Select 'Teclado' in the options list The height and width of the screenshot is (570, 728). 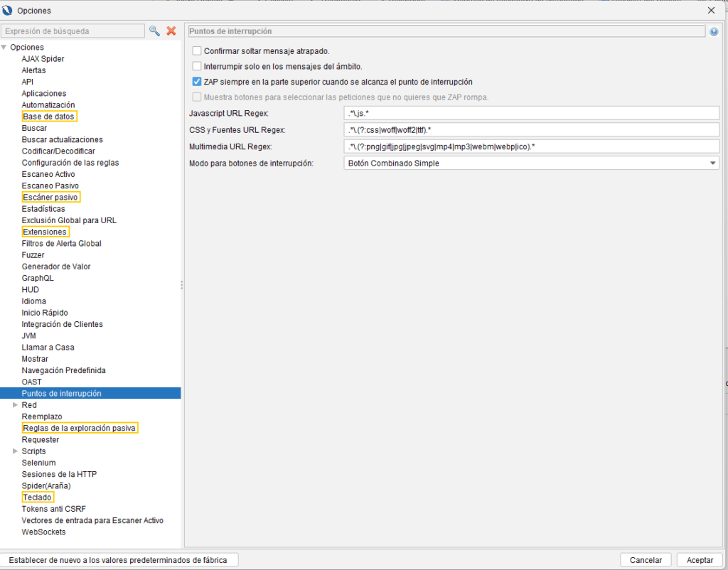[x=37, y=498]
